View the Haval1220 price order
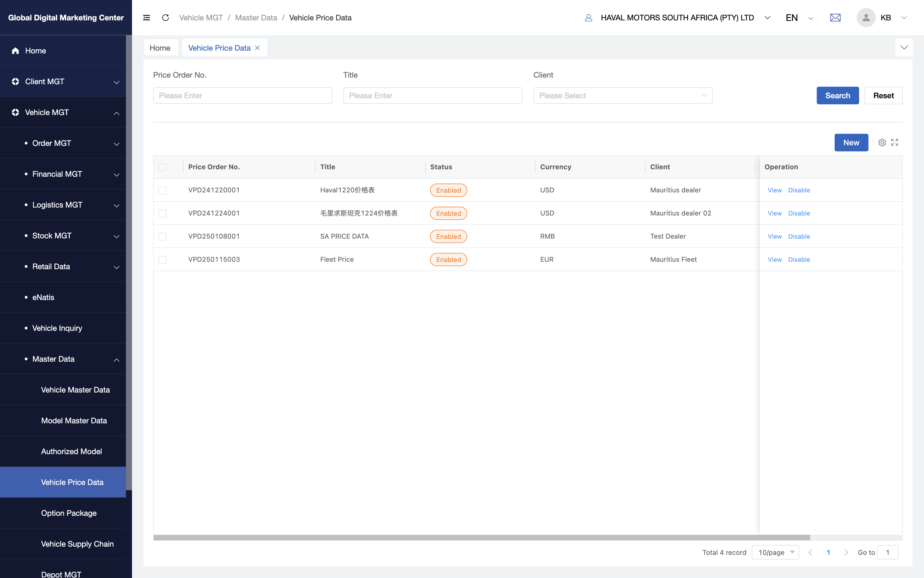This screenshot has height=578, width=924. [774, 190]
